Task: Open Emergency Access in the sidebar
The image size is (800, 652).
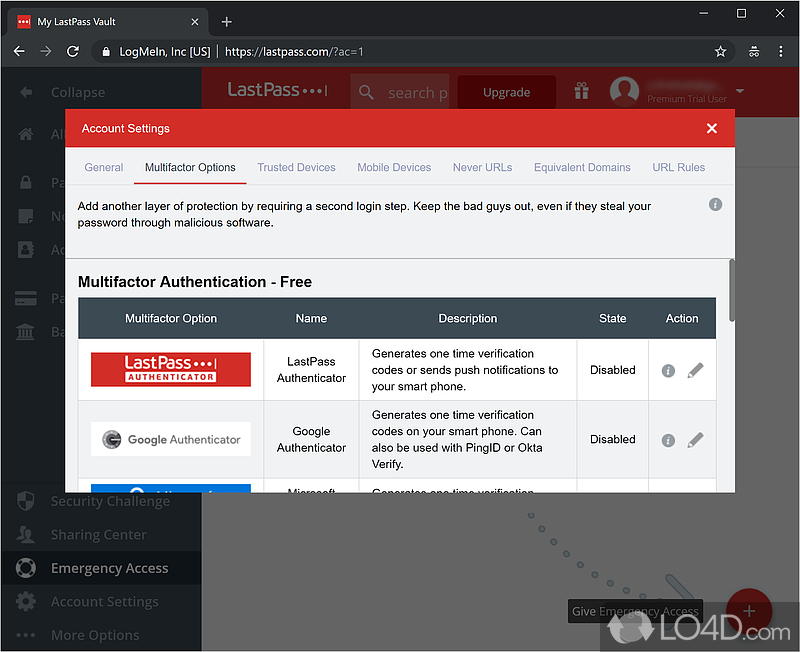Action: point(101,568)
